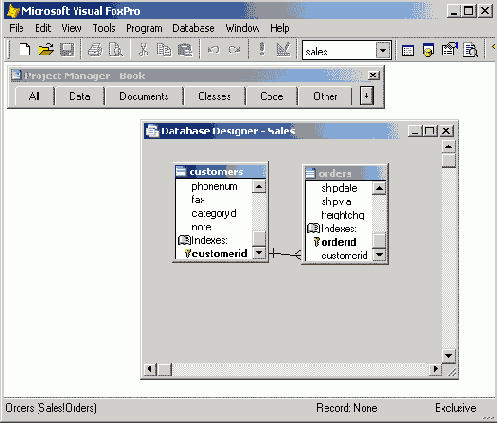Click the Print toolbar icon
Screen dimensions: 497x423
click(95, 50)
